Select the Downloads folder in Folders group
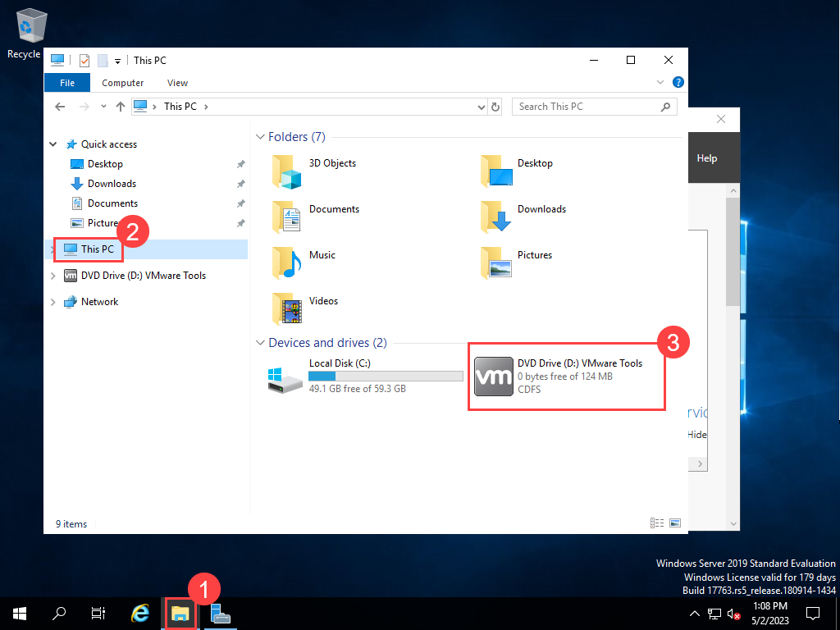The height and width of the screenshot is (630, 840). tap(523, 217)
